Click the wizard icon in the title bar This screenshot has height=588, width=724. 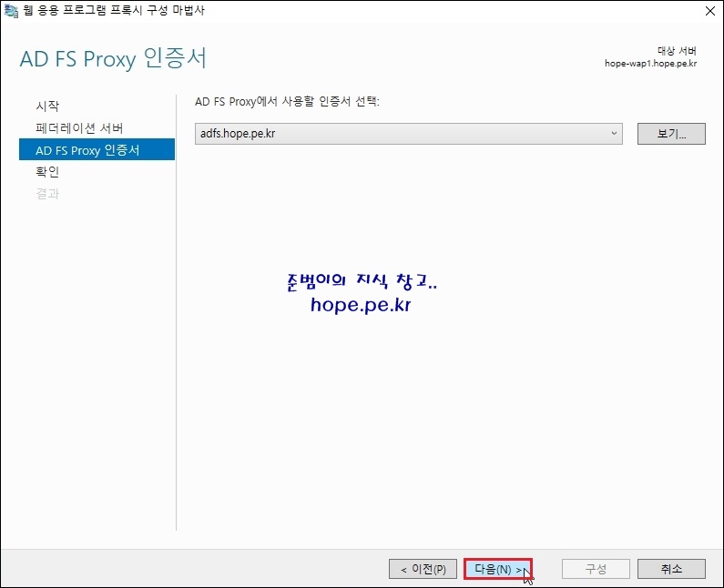[11, 11]
